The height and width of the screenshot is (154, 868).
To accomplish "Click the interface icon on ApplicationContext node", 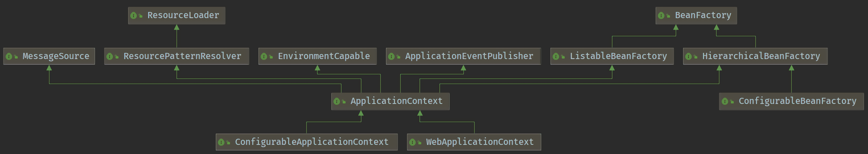I will (337, 101).
